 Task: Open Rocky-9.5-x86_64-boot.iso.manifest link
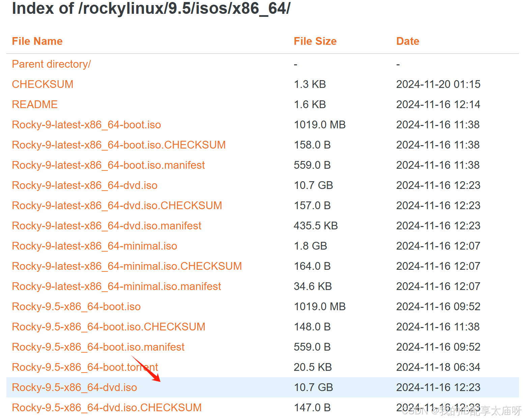coord(98,347)
